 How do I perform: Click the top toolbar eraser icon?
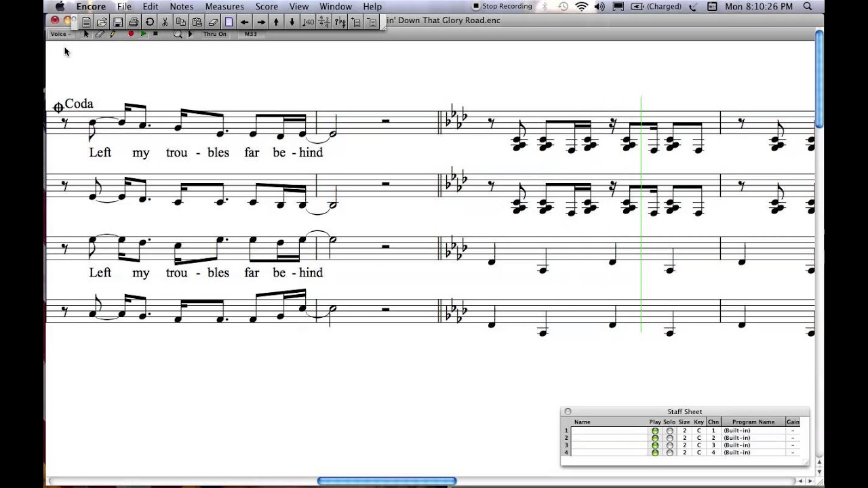(x=213, y=22)
